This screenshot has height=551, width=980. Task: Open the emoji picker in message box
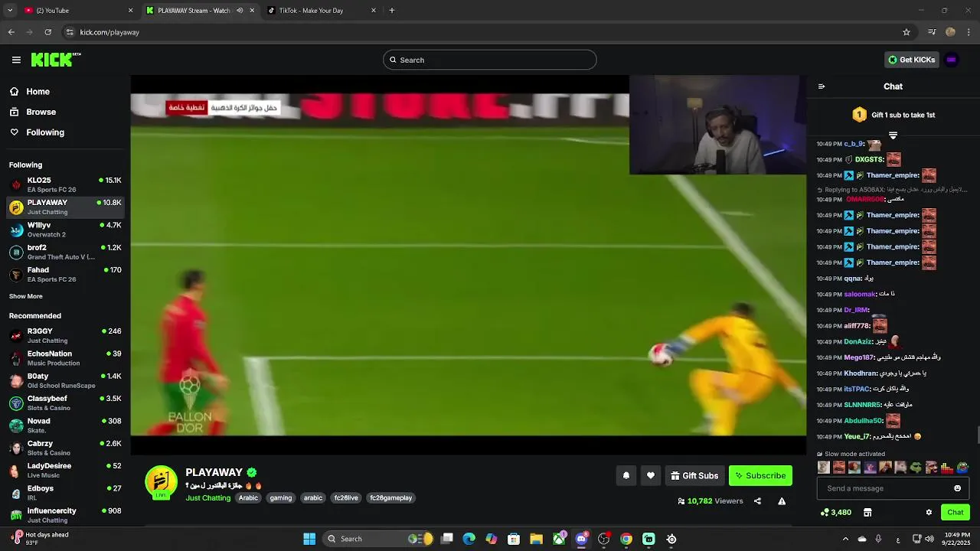pyautogui.click(x=957, y=488)
